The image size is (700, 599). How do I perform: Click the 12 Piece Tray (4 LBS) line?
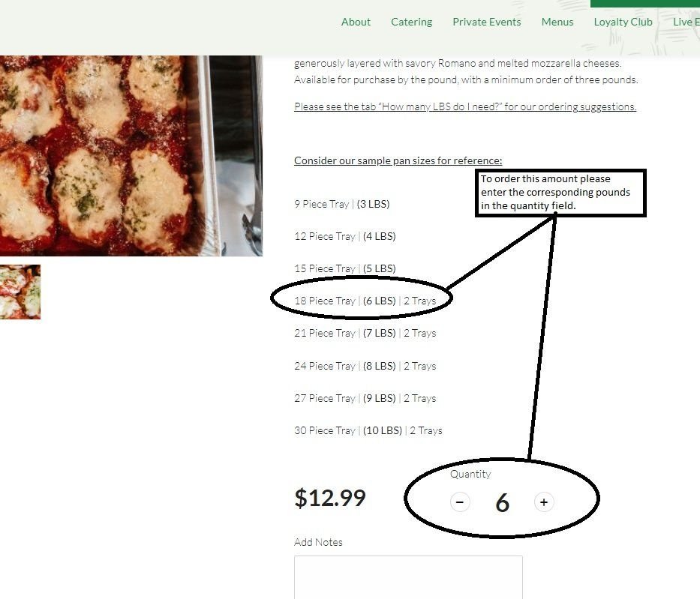pyautogui.click(x=345, y=236)
